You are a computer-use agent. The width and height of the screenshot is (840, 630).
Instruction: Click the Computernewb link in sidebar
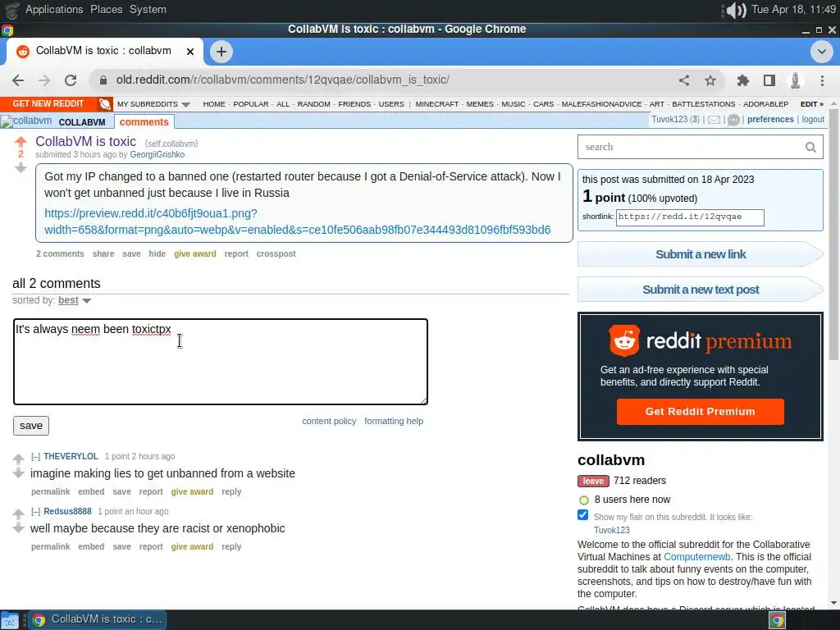[x=696, y=557]
